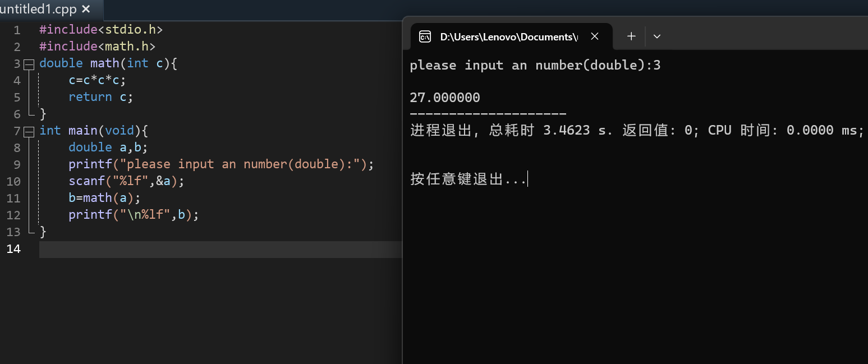868x364 pixels.
Task: Click the process exit status line in console
Action: pos(637,130)
